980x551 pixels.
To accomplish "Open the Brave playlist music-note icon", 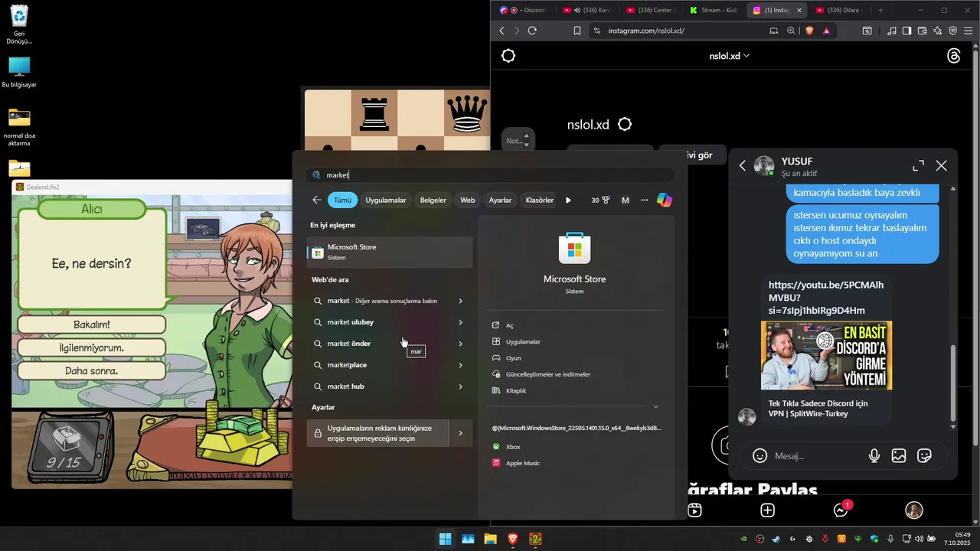I will (x=892, y=31).
